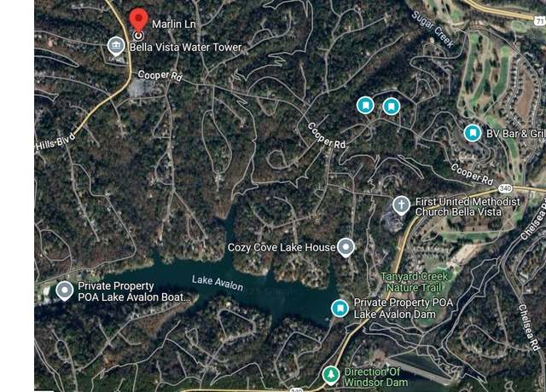Select the Cozy Cove Lake House pin
The height and width of the screenshot is (392, 546).
coord(346,247)
